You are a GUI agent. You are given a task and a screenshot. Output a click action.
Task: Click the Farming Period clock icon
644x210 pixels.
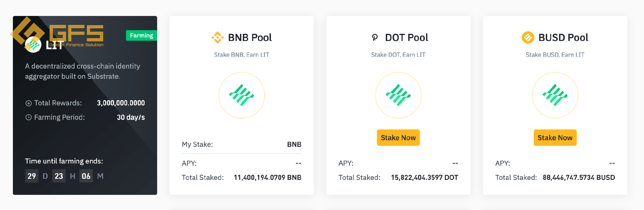click(x=28, y=117)
